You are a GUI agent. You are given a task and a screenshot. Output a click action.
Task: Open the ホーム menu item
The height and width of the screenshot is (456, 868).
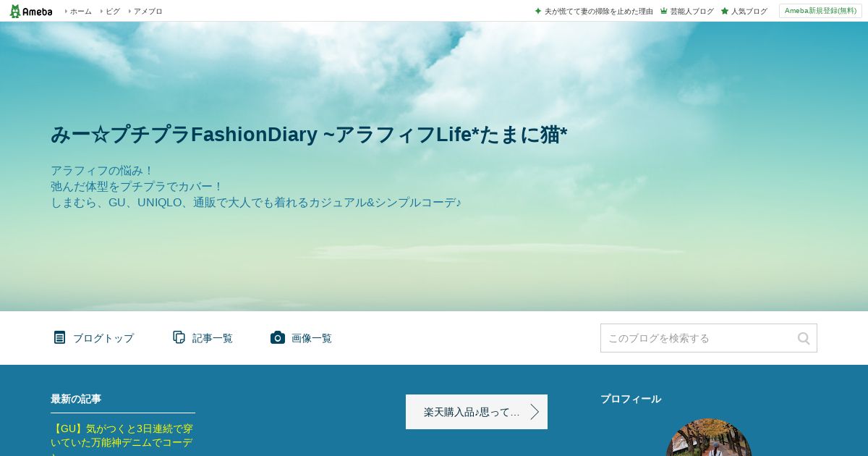click(x=80, y=11)
